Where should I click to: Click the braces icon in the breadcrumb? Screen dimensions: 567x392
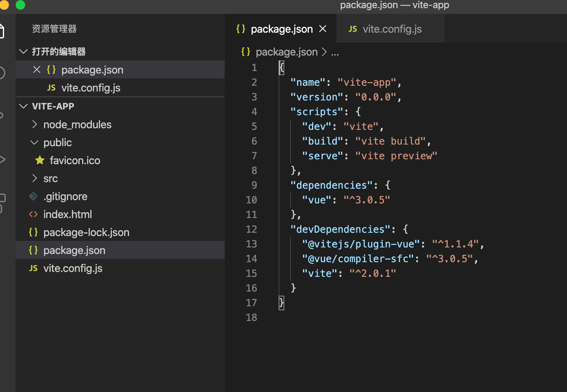[x=246, y=52]
